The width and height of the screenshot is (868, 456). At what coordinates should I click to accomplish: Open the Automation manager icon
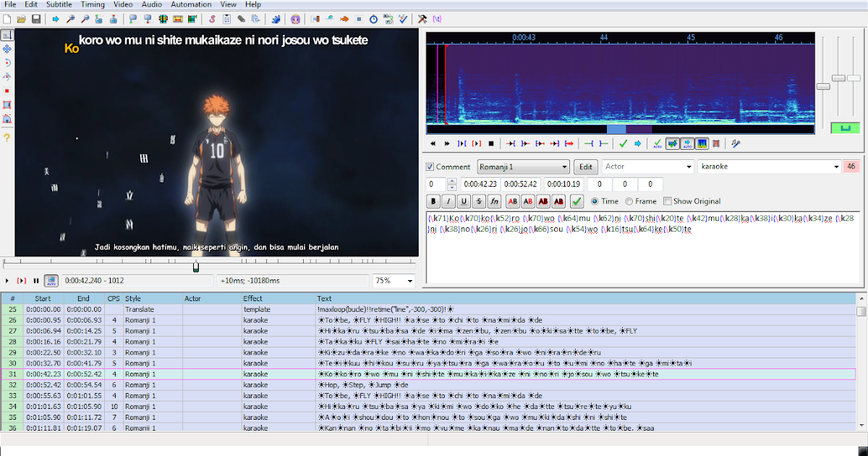(x=276, y=18)
